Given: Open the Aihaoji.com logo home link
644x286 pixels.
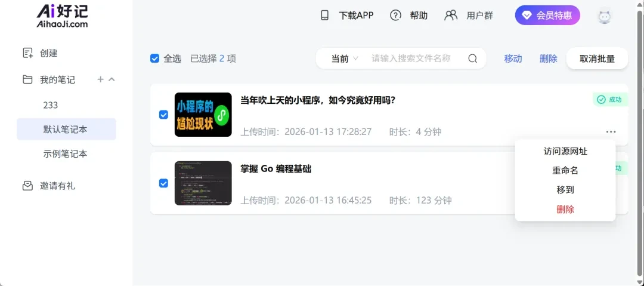Looking at the screenshot, I should click(63, 16).
